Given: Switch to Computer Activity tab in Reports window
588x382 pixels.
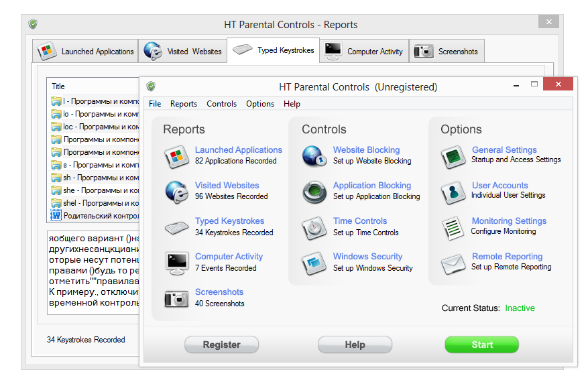Looking at the screenshot, I should tap(364, 51).
